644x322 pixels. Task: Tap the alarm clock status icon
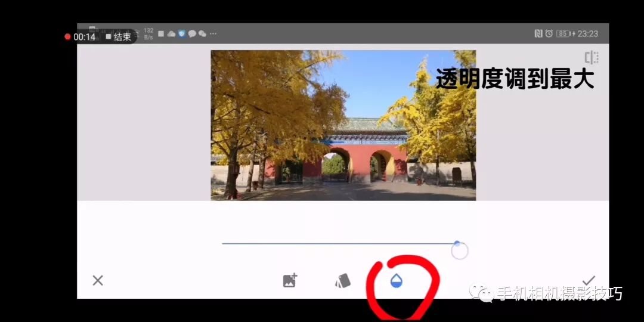pyautogui.click(x=549, y=33)
